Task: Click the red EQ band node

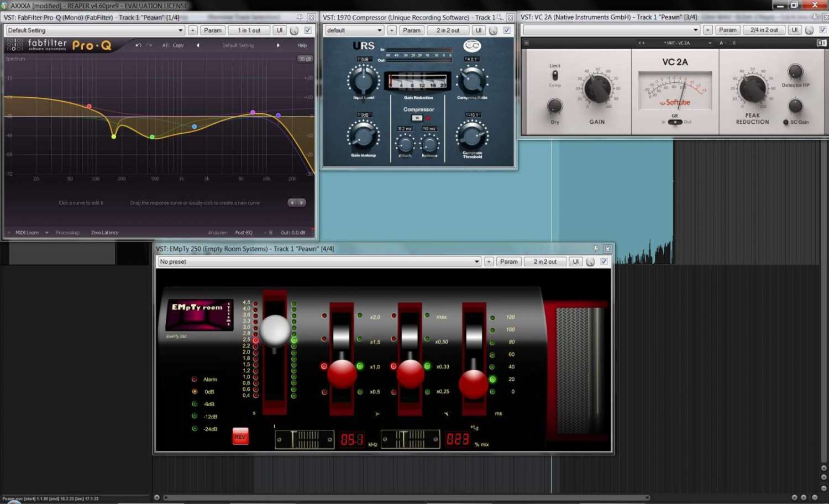Action: [89, 106]
